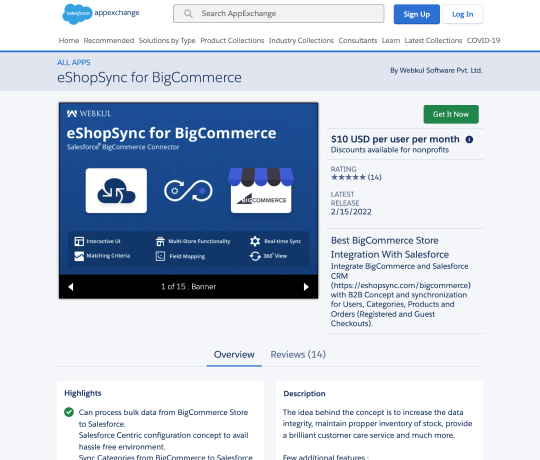Click the Field Mapping icon in banner
The height and width of the screenshot is (460, 540).
coord(160,256)
